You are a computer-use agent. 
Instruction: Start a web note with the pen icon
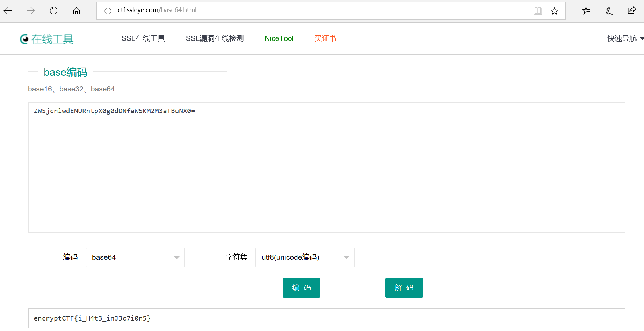609,11
